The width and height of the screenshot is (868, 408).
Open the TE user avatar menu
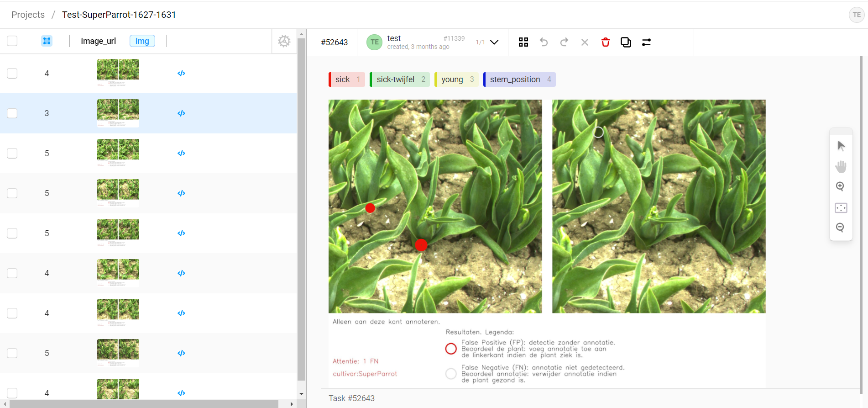pyautogui.click(x=857, y=15)
